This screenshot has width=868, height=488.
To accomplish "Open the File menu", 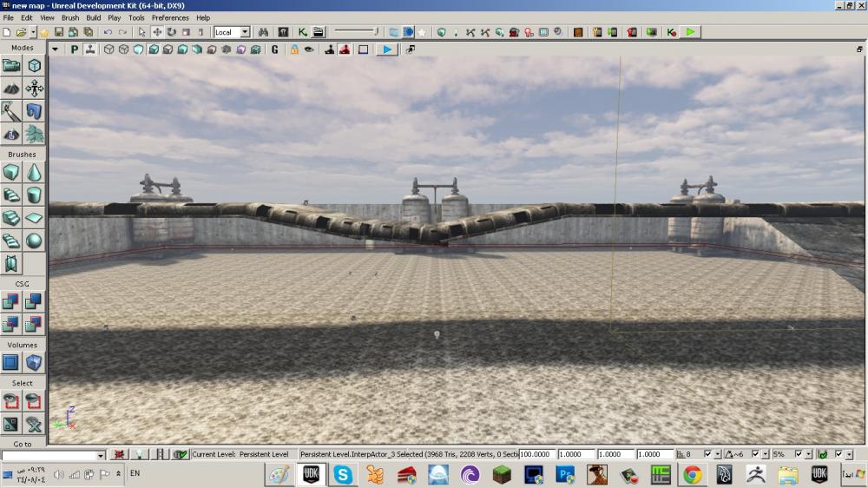I will pyautogui.click(x=9, y=17).
